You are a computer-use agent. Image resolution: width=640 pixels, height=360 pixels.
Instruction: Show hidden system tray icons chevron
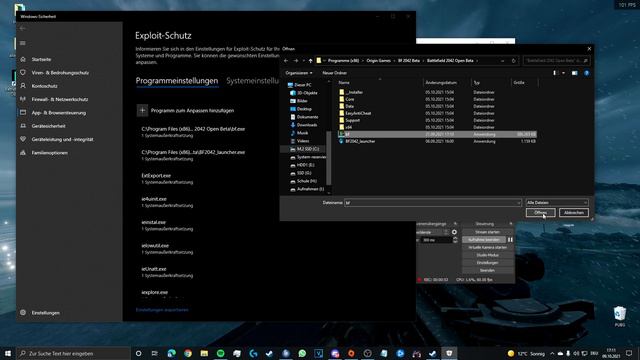552,353
